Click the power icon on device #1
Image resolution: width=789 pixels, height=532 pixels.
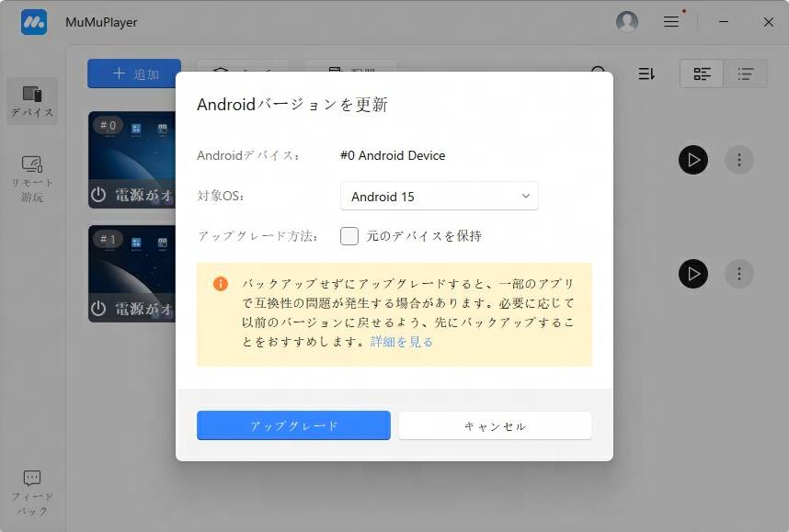point(98,308)
